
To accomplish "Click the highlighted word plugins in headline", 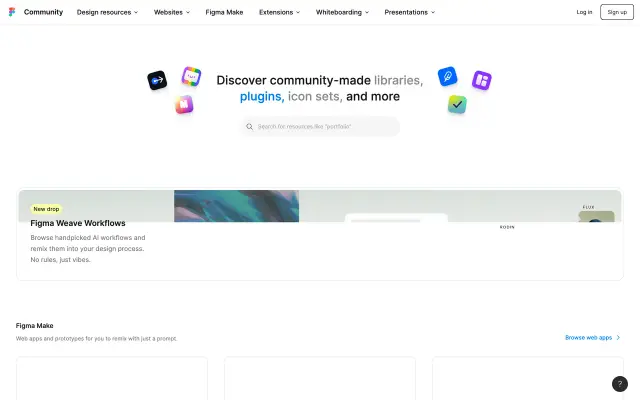I will (262, 97).
